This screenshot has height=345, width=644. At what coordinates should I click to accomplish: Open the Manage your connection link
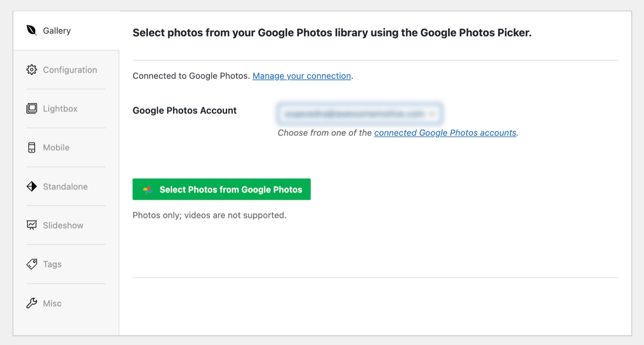301,76
